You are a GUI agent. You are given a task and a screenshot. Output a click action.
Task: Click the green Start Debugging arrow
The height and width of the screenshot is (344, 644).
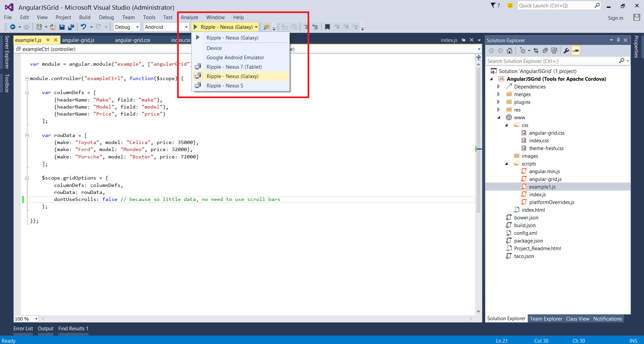[196, 27]
